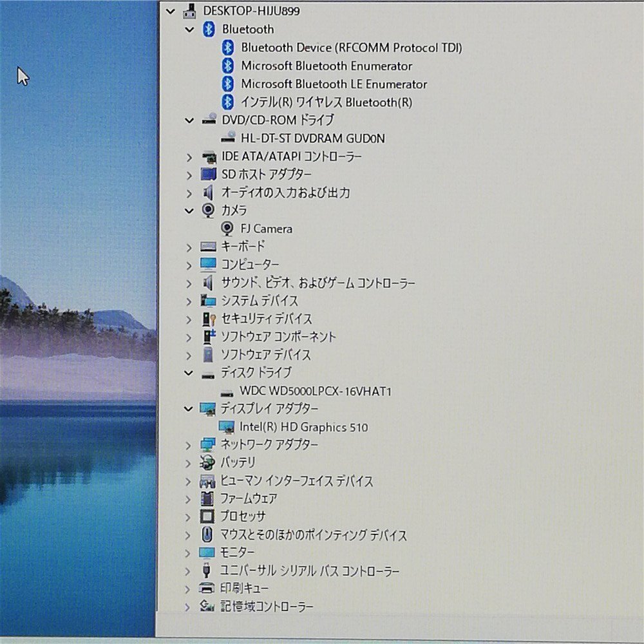This screenshot has width=644, height=644.
Task: Click the バッテリ (battery) category icon
Action: tap(207, 462)
